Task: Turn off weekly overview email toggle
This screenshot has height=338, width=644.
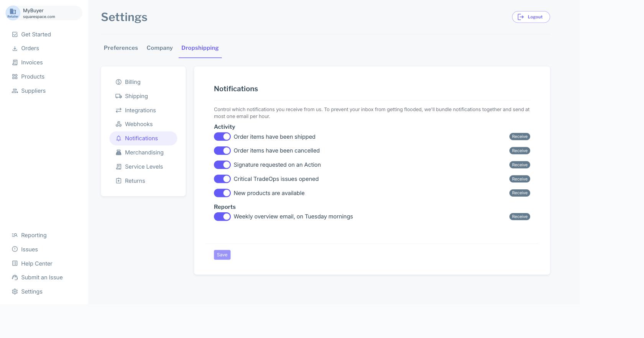Action: coord(222,217)
